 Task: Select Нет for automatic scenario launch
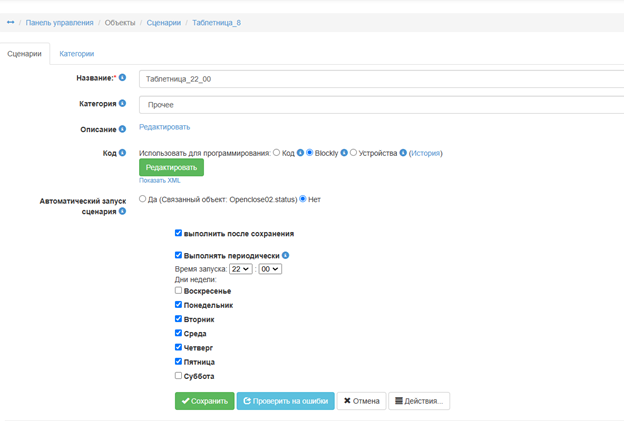tap(303, 199)
